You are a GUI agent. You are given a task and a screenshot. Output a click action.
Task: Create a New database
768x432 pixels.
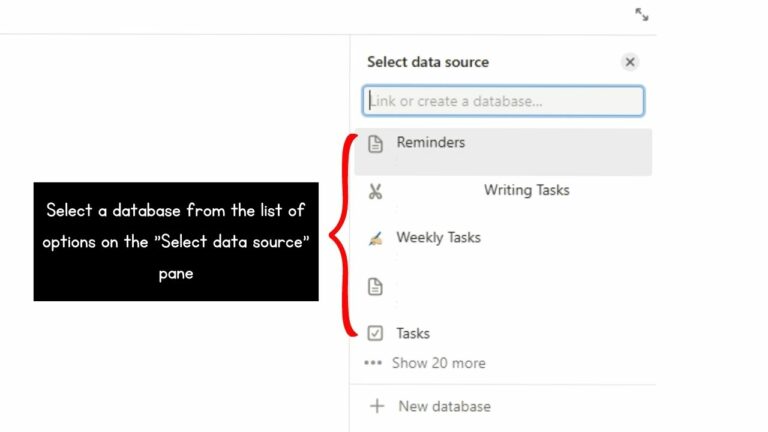444,406
